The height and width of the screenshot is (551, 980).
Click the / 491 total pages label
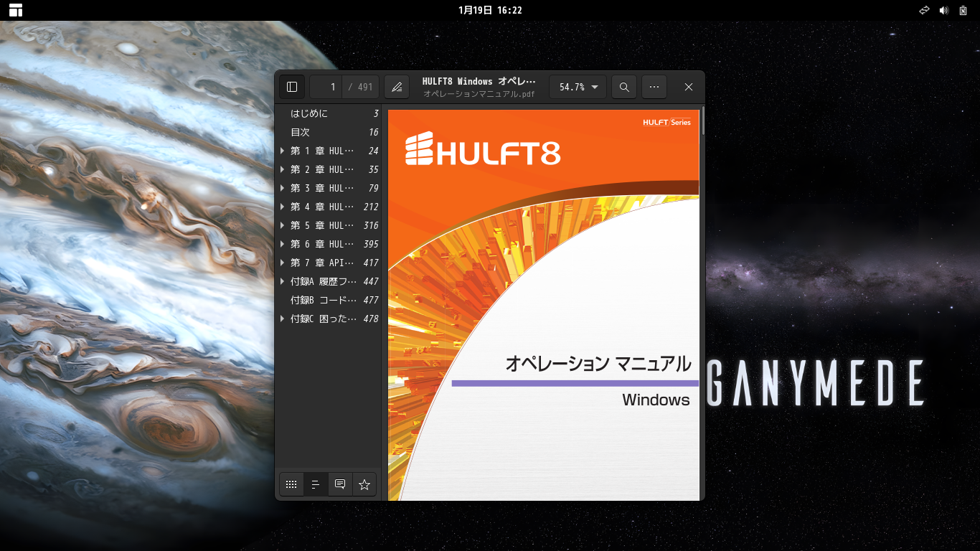click(361, 87)
